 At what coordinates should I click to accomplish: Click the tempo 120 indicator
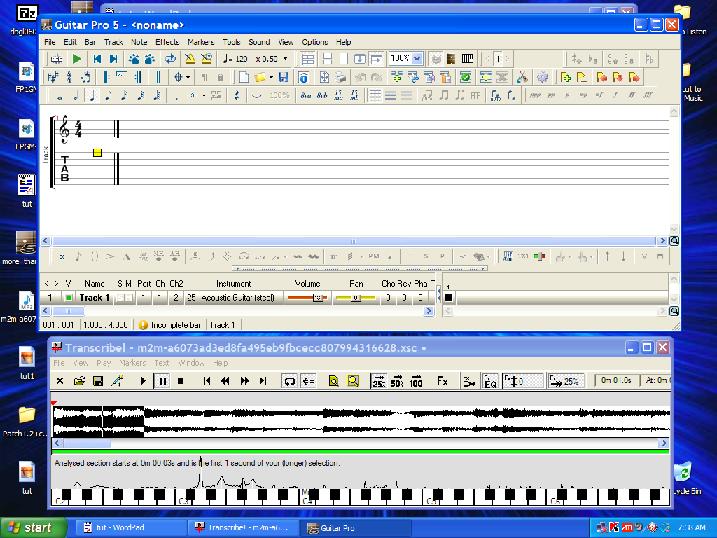[235, 59]
